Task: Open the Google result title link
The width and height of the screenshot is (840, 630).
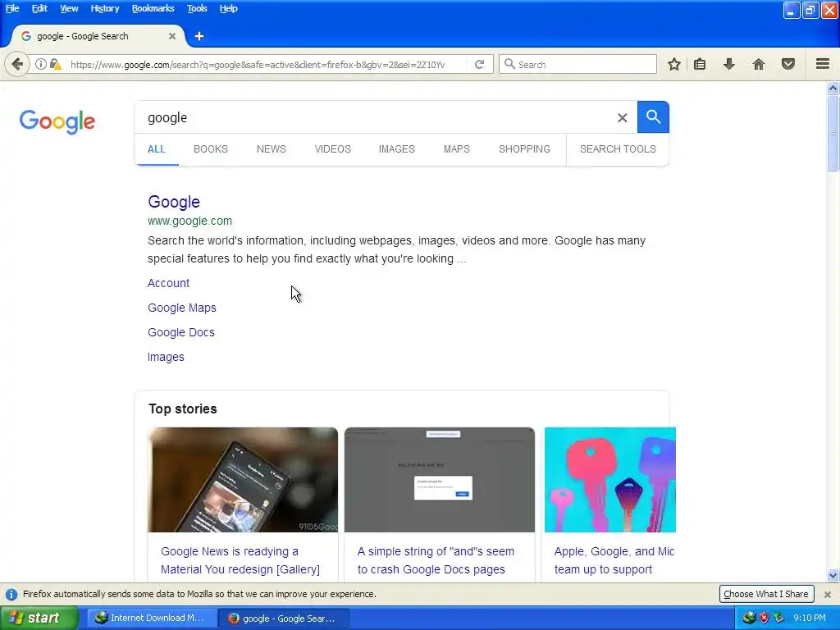Action: [x=174, y=202]
